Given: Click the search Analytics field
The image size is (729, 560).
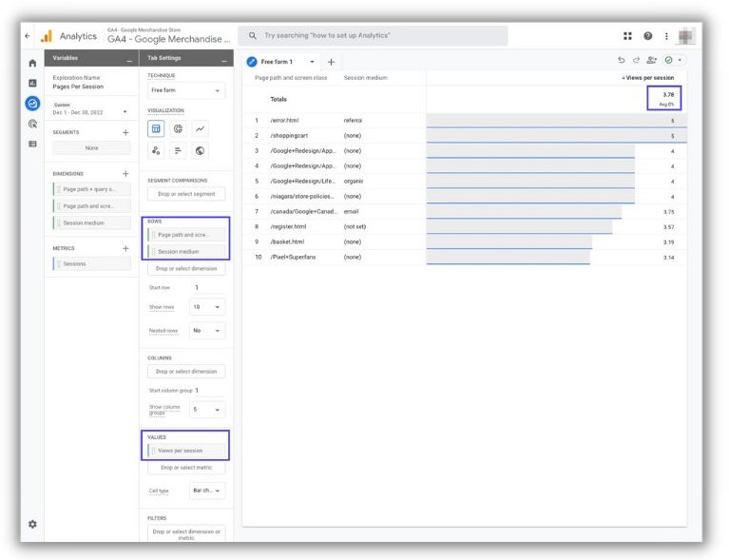Looking at the screenshot, I should pos(373,35).
